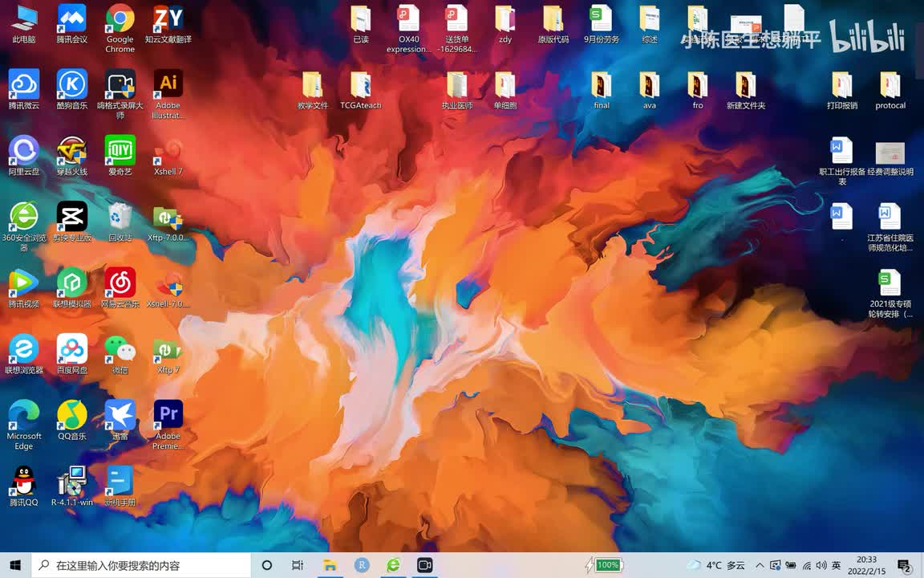Viewport: 924px width, 578px height.
Task: Launch 腾讯会议 from the desktop
Action: point(72,23)
